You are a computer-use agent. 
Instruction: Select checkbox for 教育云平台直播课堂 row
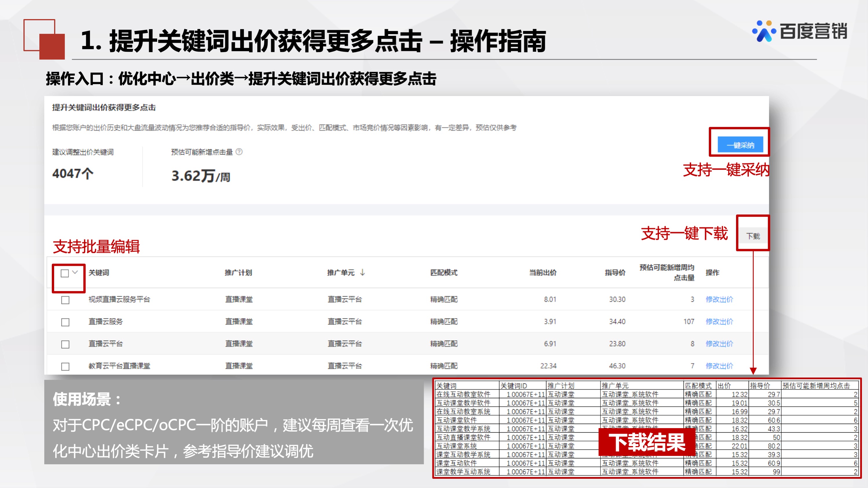[65, 366]
